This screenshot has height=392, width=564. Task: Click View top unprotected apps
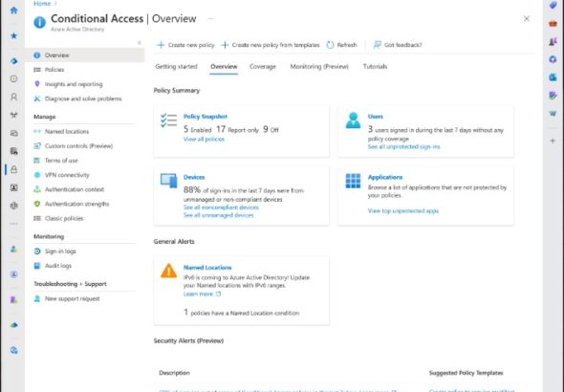pyautogui.click(x=402, y=210)
